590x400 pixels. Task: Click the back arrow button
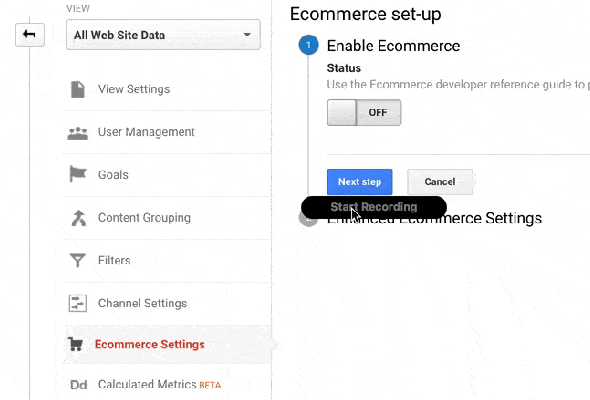tap(30, 35)
